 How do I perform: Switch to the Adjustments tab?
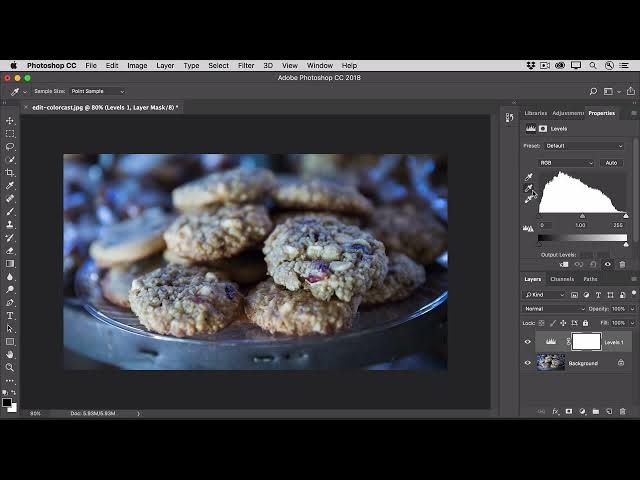pyautogui.click(x=568, y=113)
